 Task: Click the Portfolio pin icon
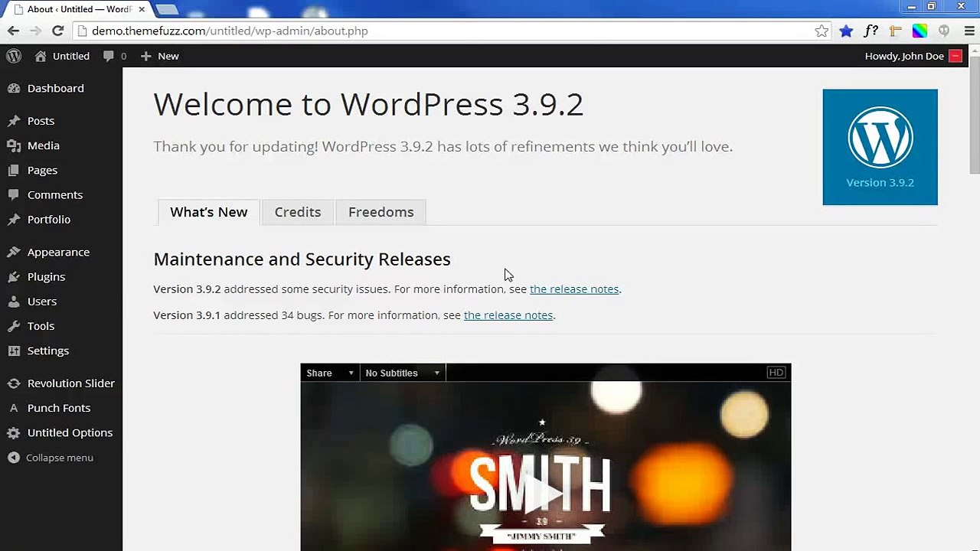point(14,220)
